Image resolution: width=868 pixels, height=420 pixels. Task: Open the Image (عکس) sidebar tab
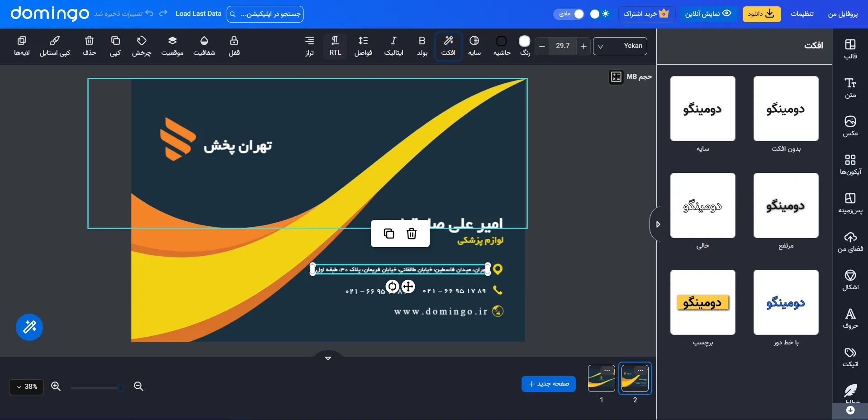click(x=850, y=126)
